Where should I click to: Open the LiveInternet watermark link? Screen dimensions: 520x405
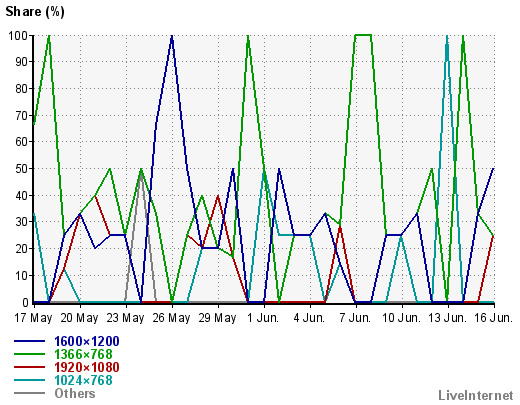click(x=476, y=395)
